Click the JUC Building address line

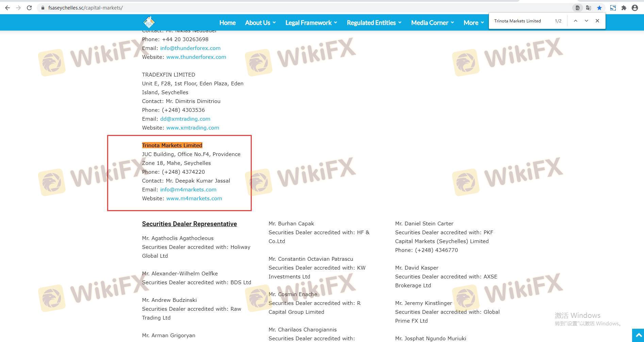pyautogui.click(x=191, y=154)
